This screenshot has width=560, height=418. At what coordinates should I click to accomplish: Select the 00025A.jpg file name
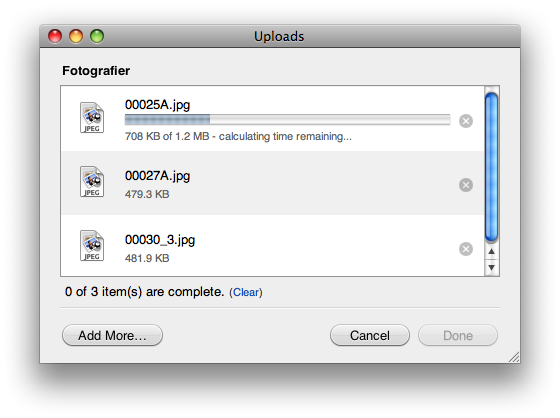[158, 105]
